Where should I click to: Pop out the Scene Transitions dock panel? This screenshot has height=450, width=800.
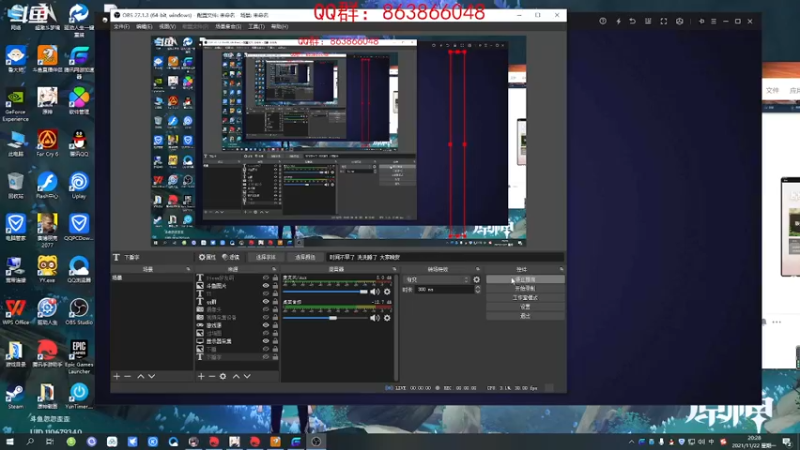[478, 269]
